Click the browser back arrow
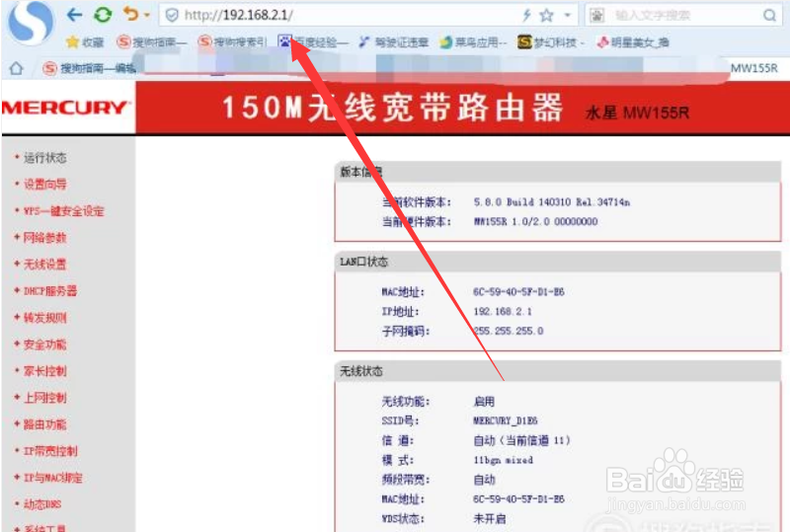This screenshot has height=532, width=790. [x=75, y=15]
